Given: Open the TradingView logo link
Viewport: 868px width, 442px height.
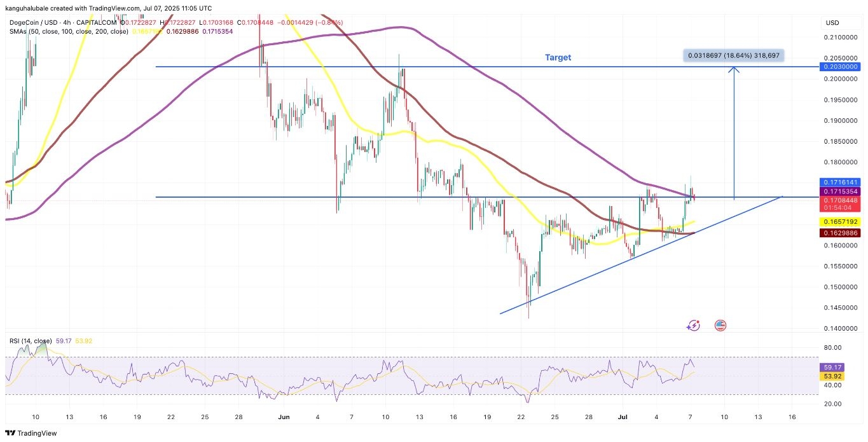Looking at the screenshot, I should (x=31, y=432).
